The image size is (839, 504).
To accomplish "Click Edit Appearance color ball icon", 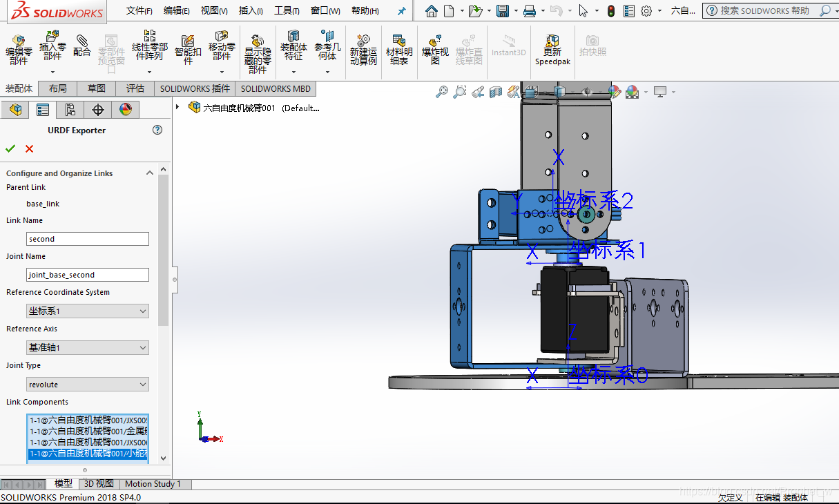I will click(615, 91).
